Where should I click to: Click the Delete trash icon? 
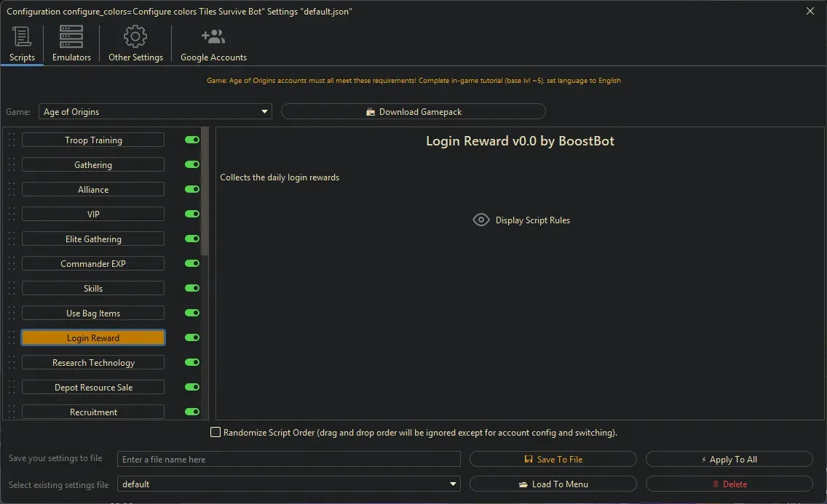tap(716, 484)
